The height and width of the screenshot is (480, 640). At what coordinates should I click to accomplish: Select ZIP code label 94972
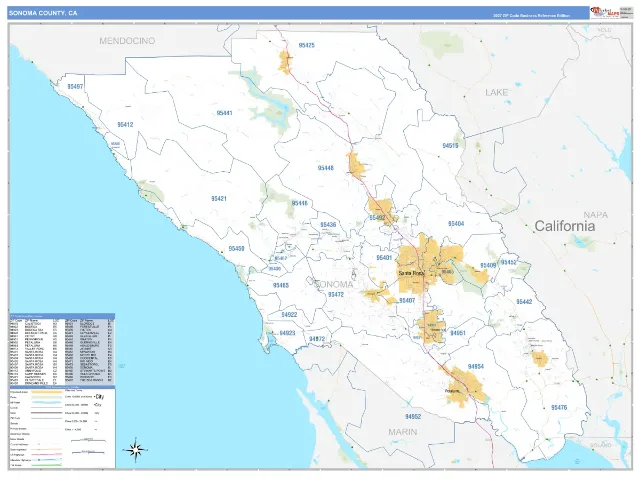tap(317, 339)
